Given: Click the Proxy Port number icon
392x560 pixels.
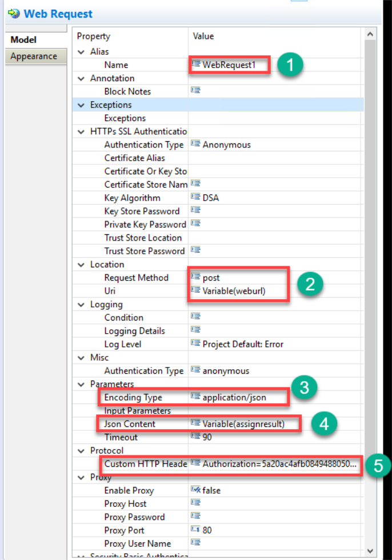Looking at the screenshot, I should (x=196, y=530).
